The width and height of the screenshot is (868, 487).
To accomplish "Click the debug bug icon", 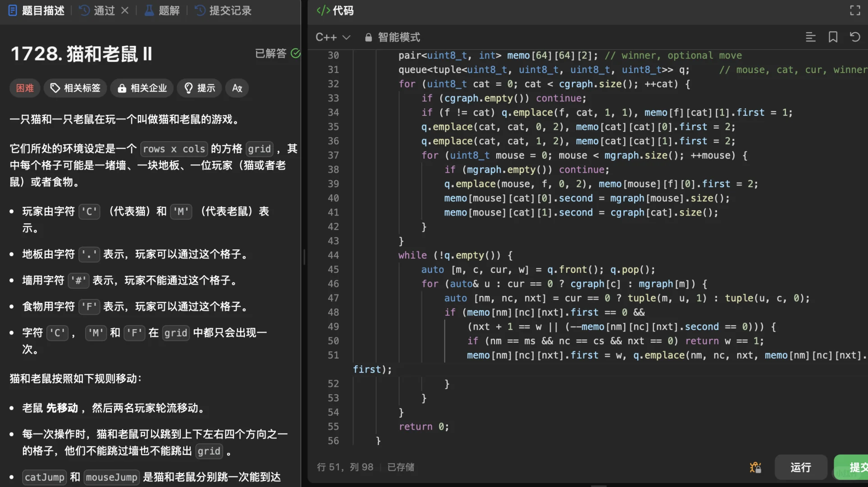I will pos(755,468).
